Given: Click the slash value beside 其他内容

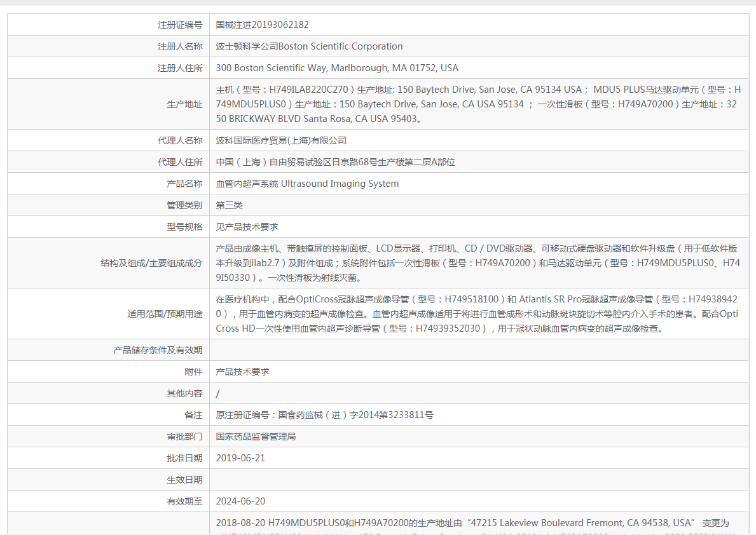Looking at the screenshot, I should click(x=218, y=394).
